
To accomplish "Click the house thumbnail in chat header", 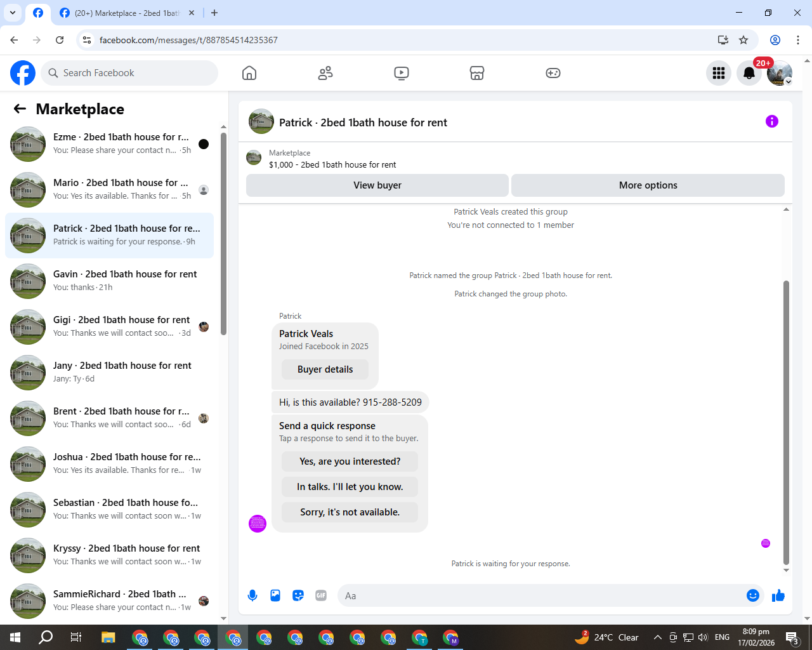I will 261,121.
